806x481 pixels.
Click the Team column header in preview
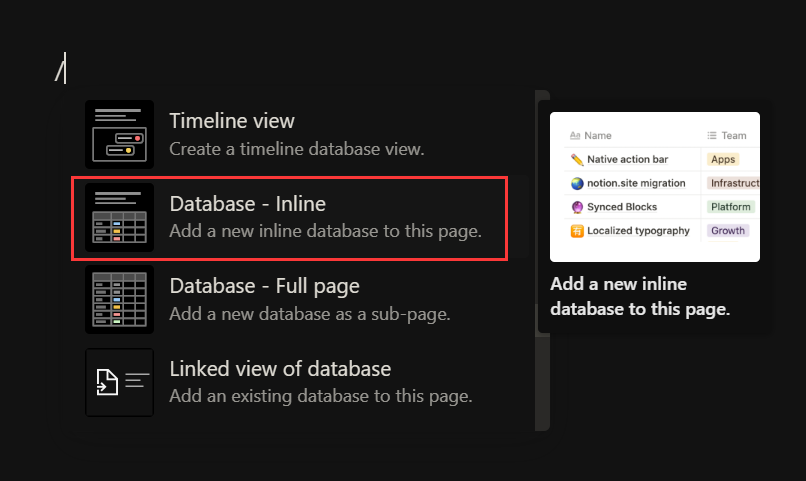pos(726,136)
